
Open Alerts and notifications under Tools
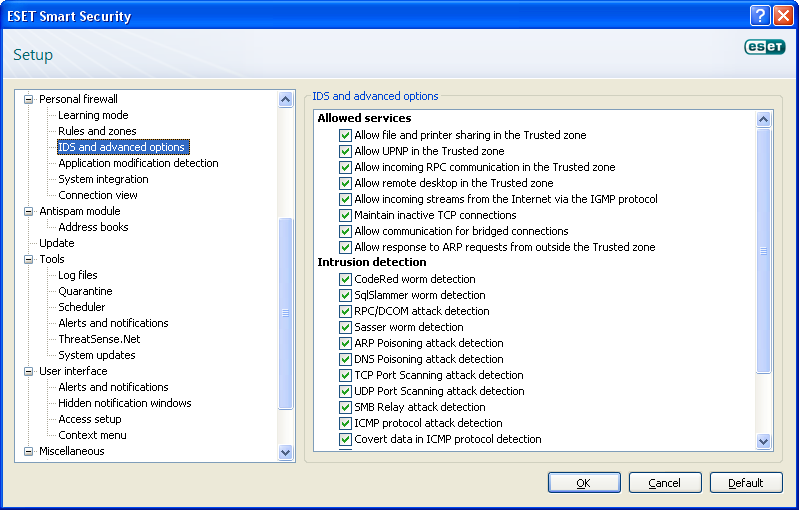(113, 323)
